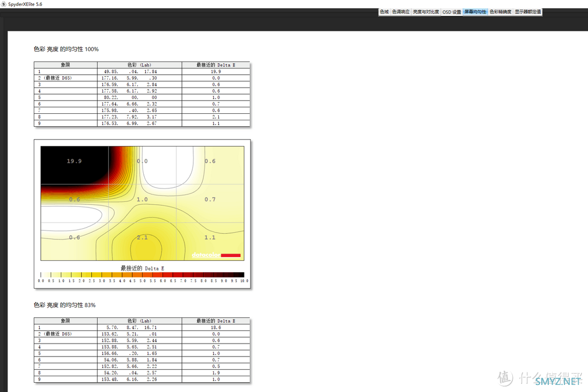Image resolution: width=588 pixels, height=392 pixels.
Task: Click the 0.0 label on the contour map
Action: pos(142,161)
